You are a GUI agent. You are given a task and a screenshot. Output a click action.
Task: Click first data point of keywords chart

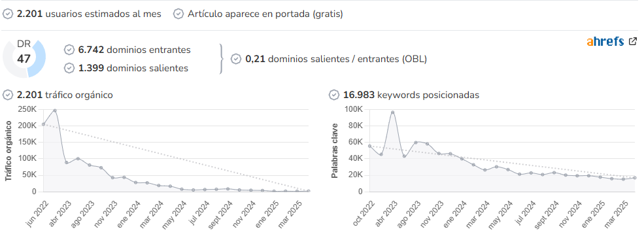(x=369, y=146)
